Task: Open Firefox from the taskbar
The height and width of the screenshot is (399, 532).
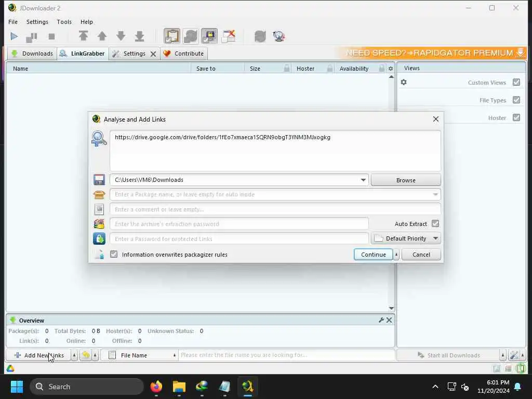Action: coord(156,387)
